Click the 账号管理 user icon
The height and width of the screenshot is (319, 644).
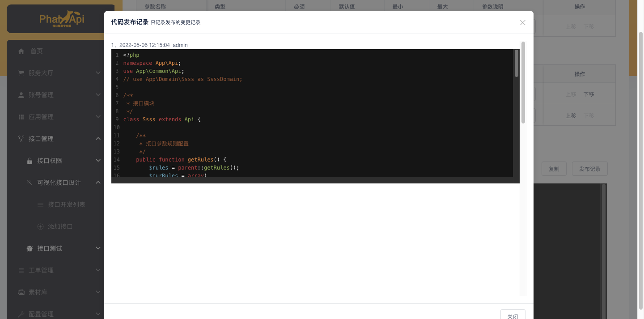click(21, 95)
